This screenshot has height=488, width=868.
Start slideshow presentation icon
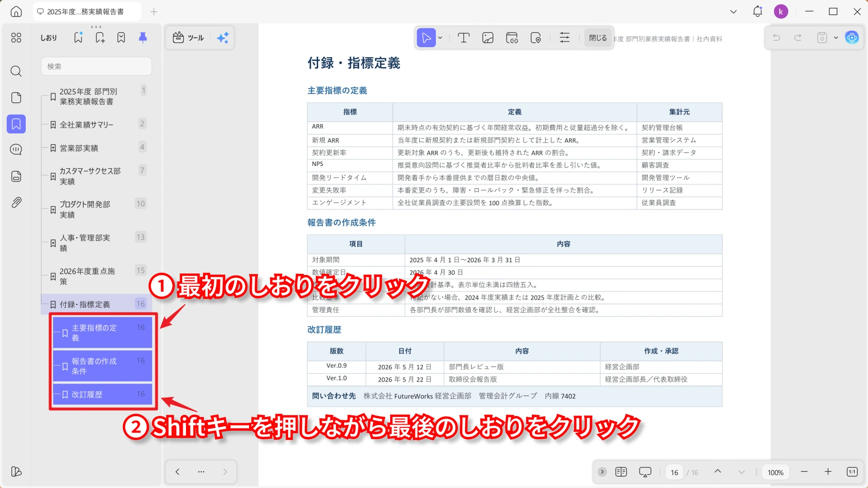tap(645, 472)
